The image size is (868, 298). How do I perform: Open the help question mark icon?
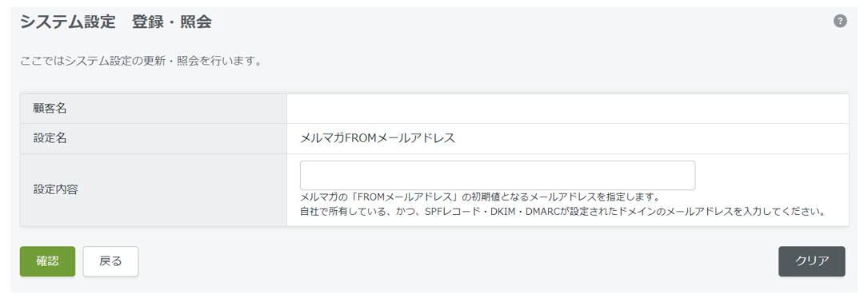pyautogui.click(x=840, y=22)
